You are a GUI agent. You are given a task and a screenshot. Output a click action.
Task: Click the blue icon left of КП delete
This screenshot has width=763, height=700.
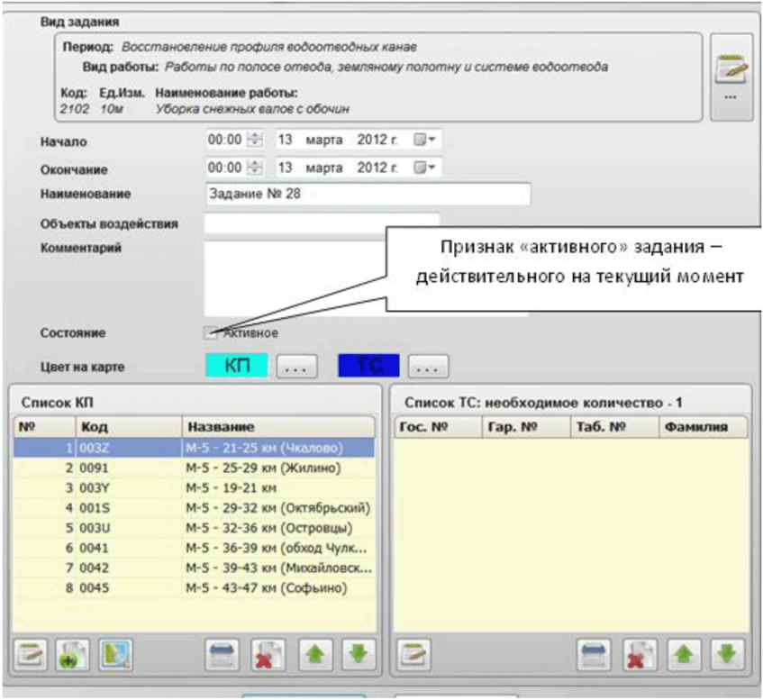(222, 655)
